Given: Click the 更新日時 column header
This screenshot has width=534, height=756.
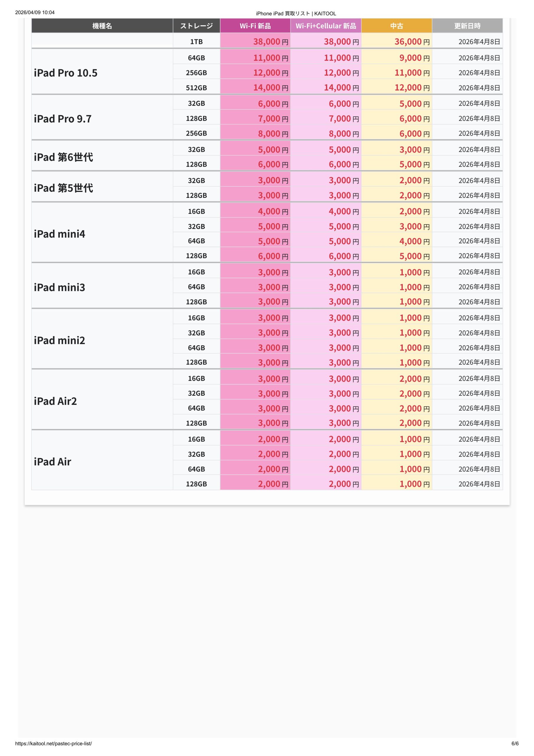Looking at the screenshot, I should point(467,26).
